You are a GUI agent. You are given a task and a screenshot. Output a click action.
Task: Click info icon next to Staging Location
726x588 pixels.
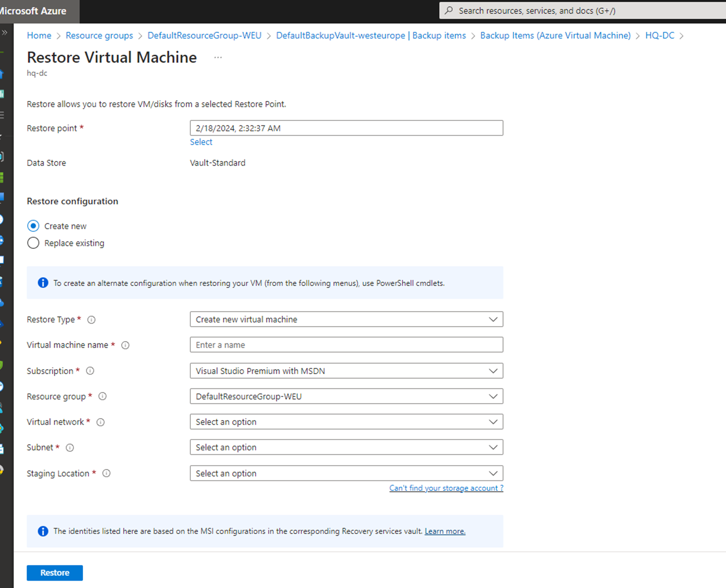(107, 473)
